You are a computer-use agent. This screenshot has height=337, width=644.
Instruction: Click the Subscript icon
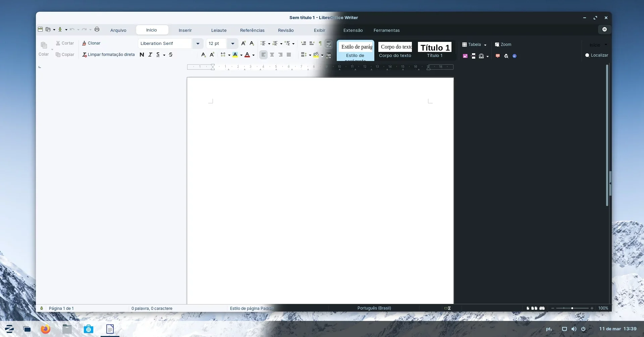coord(203,55)
